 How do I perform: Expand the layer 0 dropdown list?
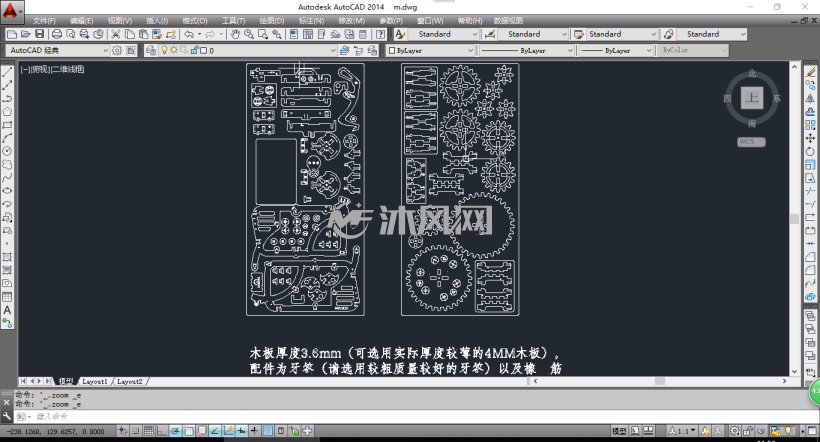click(x=333, y=50)
